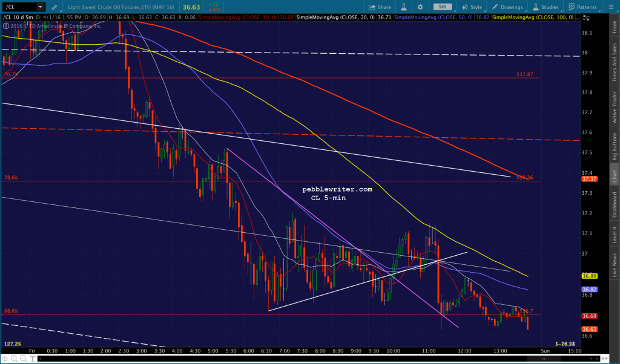Viewport: 620px width, 364px height.
Task: Click the 36.82 blue price bubble
Action: pyautogui.click(x=589, y=290)
